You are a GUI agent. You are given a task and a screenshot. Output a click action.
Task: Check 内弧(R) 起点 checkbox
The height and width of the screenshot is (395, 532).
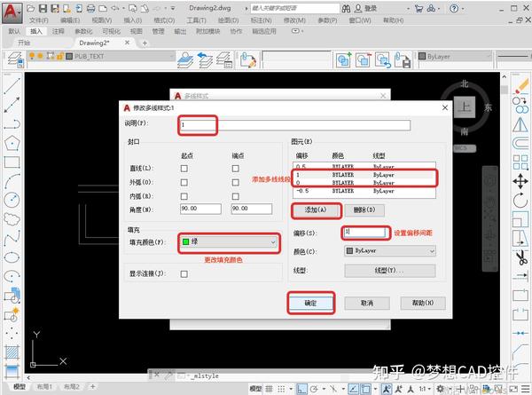click(x=184, y=196)
